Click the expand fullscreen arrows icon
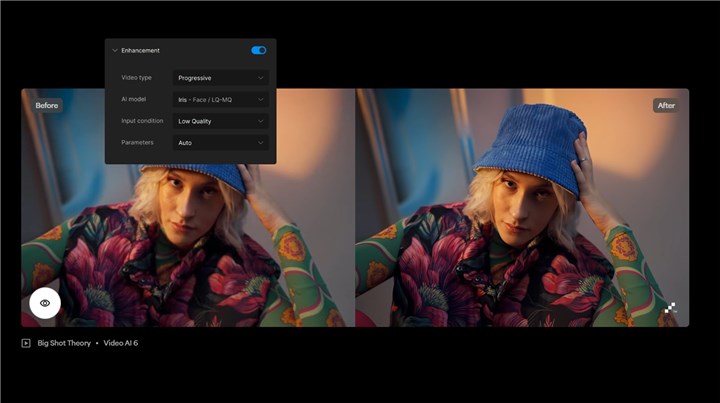720x403 pixels. point(670,308)
